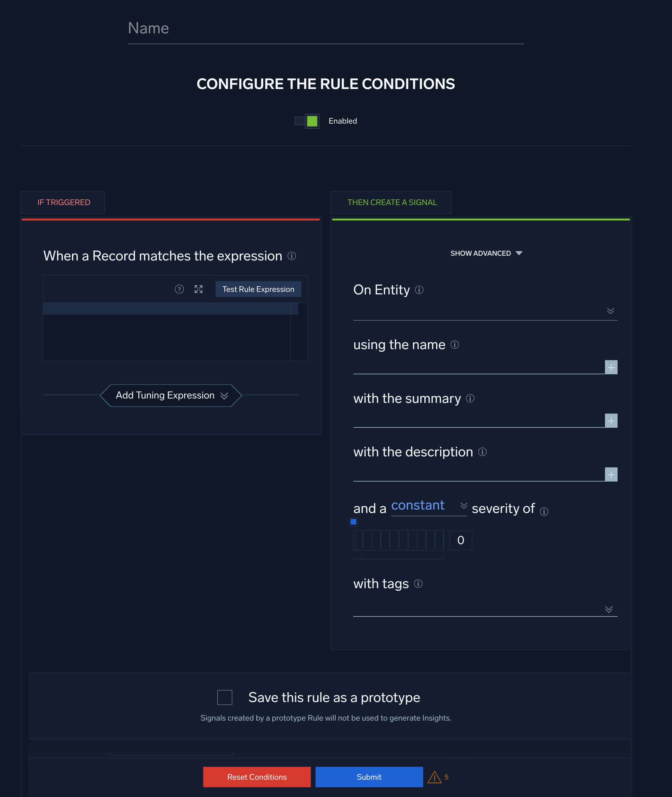Expand the SHOW ADVANCED section

click(x=486, y=253)
